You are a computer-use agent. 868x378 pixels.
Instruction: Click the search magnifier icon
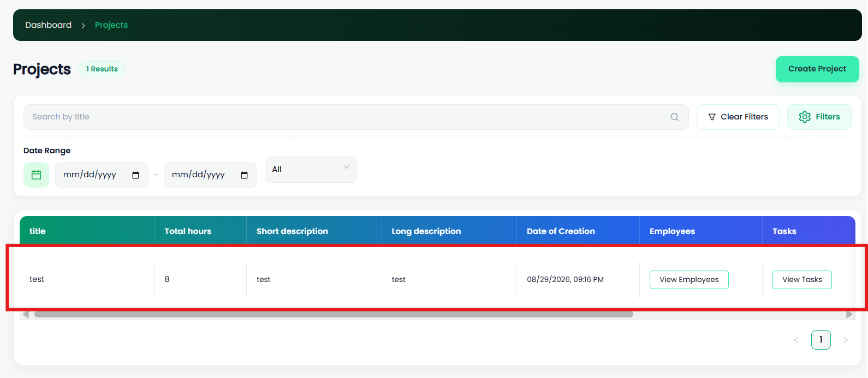(x=675, y=117)
